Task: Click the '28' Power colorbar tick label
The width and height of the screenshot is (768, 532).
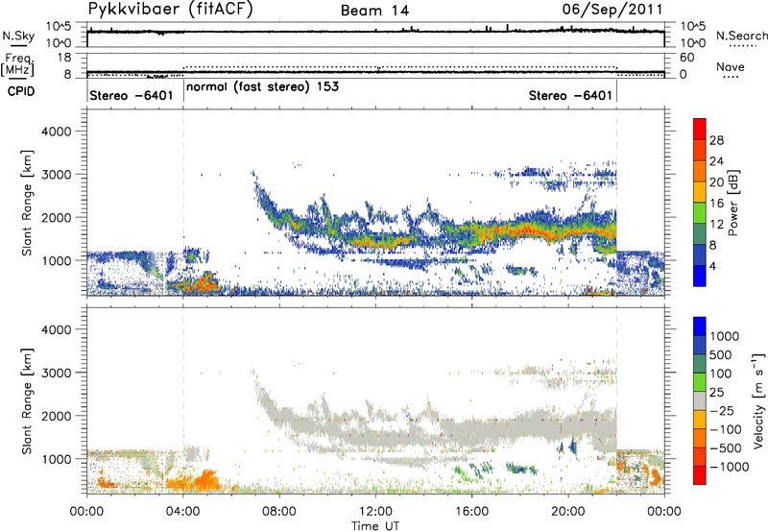Action: [x=716, y=140]
